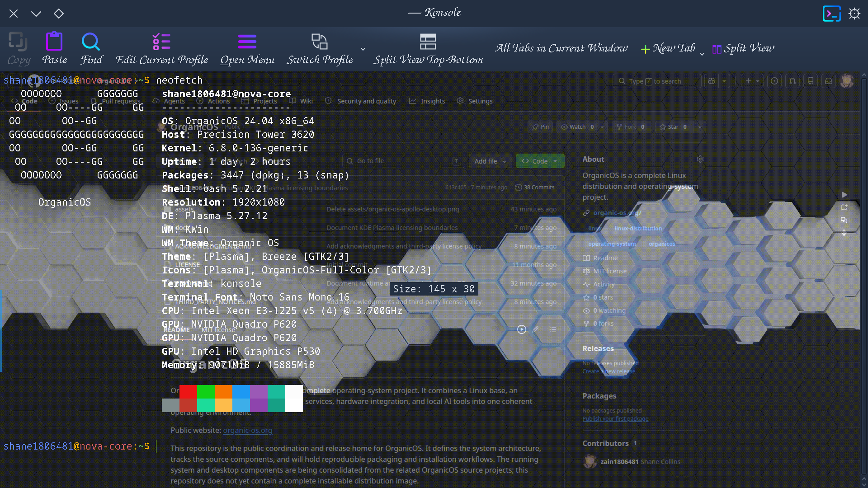Open Find with the magnifier icon

pos(91,42)
